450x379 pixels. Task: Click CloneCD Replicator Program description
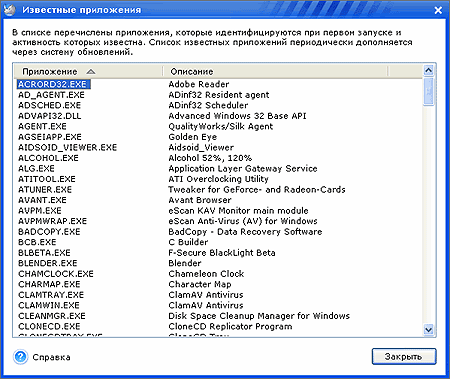tap(230, 326)
